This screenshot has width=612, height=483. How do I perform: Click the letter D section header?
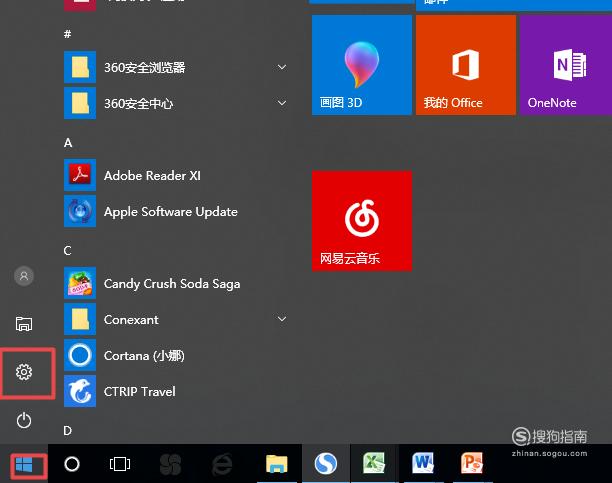coord(68,431)
